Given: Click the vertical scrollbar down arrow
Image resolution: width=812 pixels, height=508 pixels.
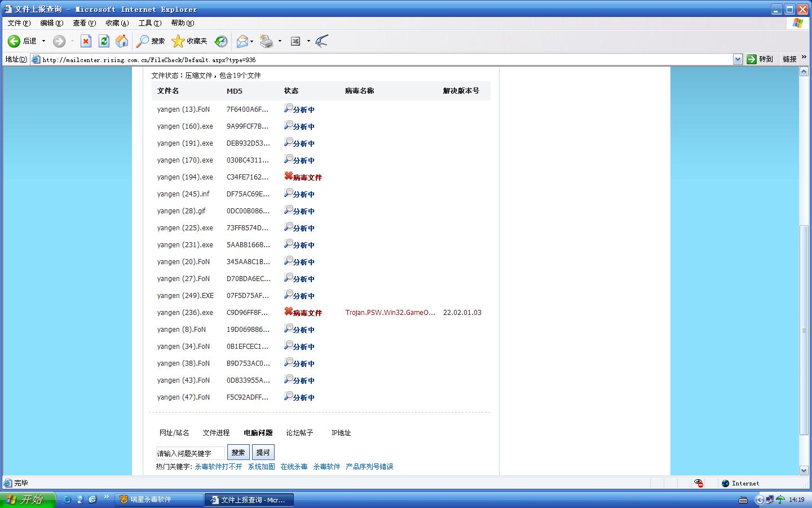Looking at the screenshot, I should click(804, 470).
